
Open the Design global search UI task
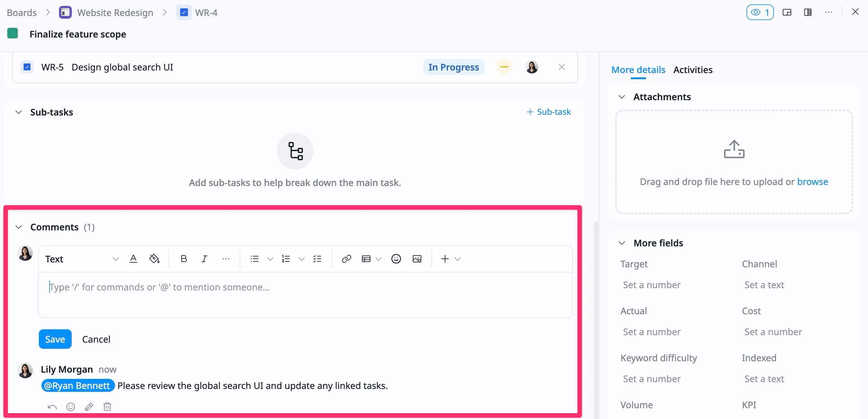(122, 67)
